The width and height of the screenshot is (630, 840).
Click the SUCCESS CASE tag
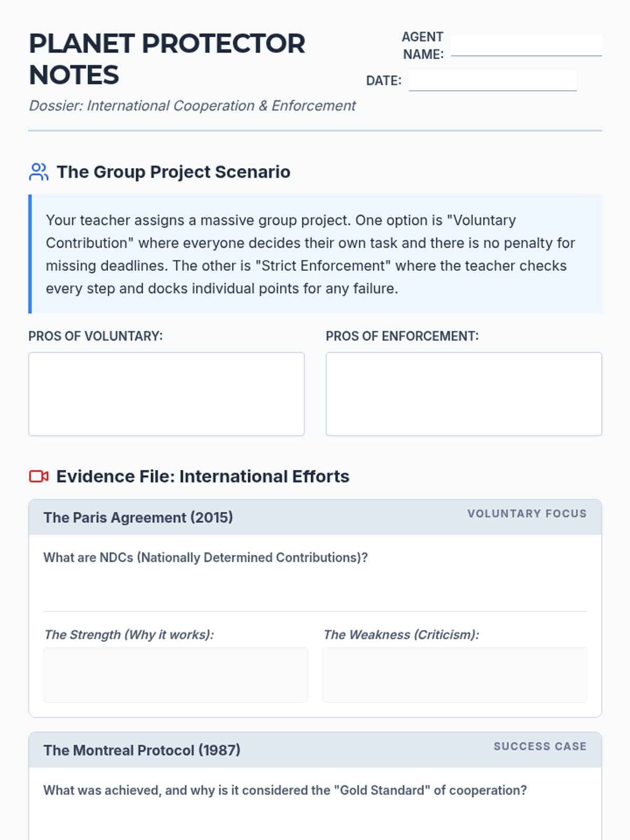[540, 747]
